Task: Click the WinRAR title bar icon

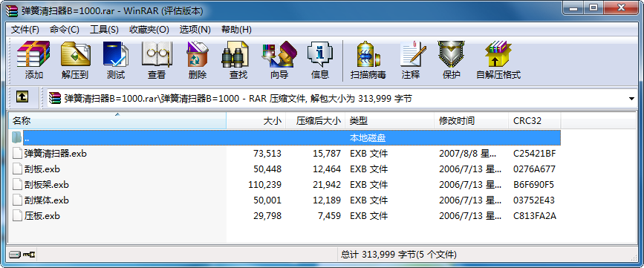Action: click(12, 11)
